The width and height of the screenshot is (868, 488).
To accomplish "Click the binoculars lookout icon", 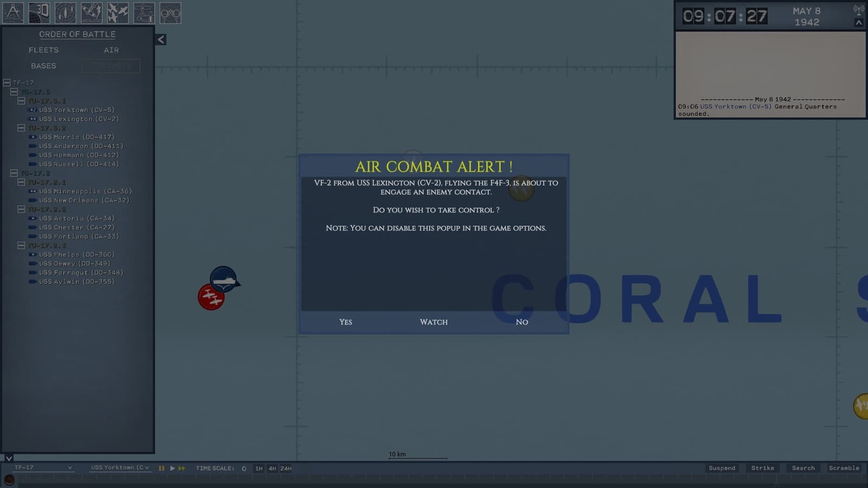I will (170, 13).
